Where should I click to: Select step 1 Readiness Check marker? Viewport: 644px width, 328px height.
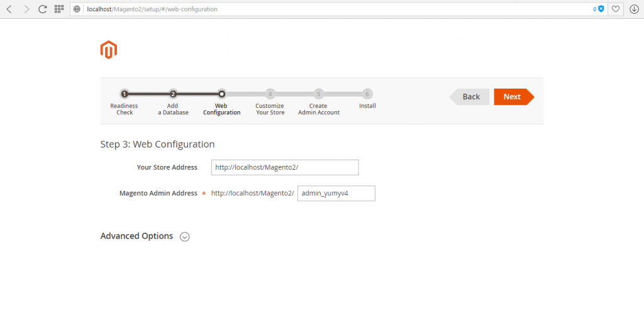[x=124, y=94]
